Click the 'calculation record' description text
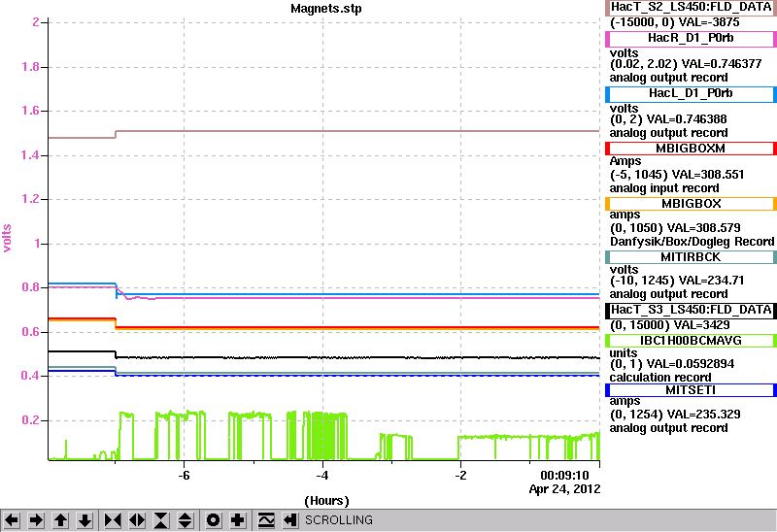777x532 pixels. [660, 378]
